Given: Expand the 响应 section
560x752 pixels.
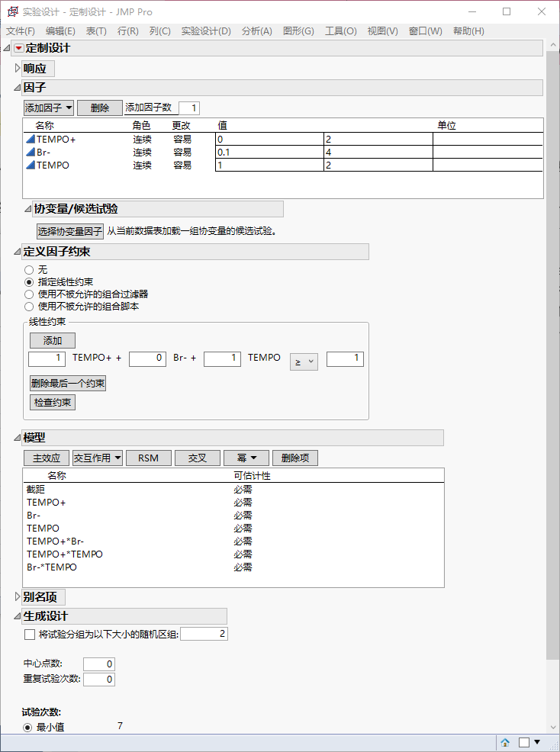Looking at the screenshot, I should coord(18,69).
